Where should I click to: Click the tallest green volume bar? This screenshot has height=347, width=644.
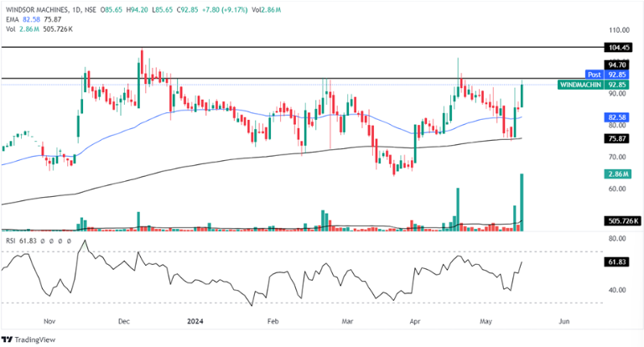[x=522, y=200]
